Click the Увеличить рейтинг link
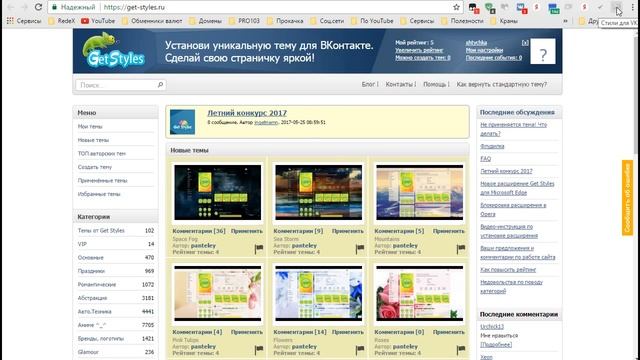640x360 pixels. (x=419, y=50)
